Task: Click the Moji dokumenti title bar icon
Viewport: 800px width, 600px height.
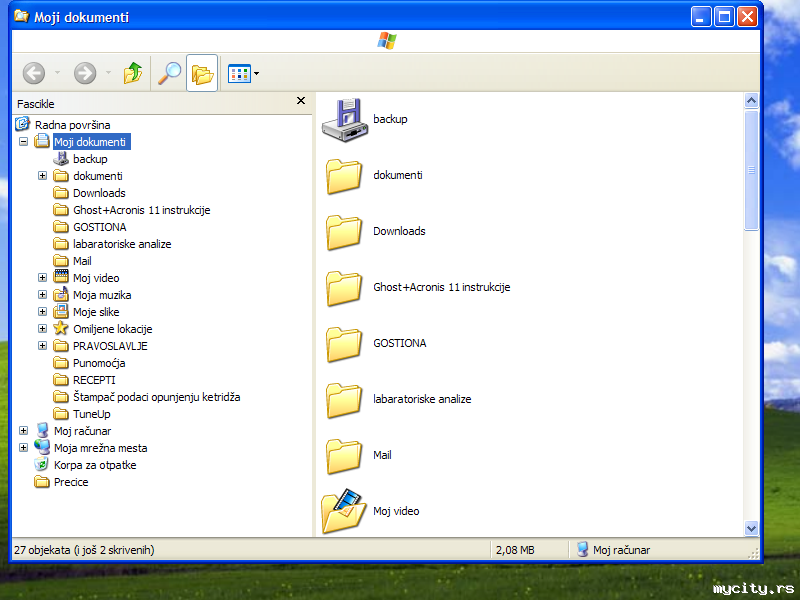Action: tap(21, 16)
